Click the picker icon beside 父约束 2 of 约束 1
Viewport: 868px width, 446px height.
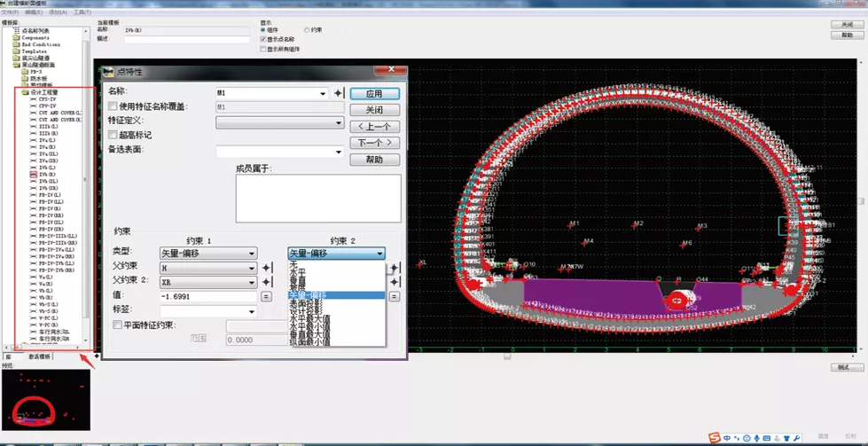[x=267, y=282]
